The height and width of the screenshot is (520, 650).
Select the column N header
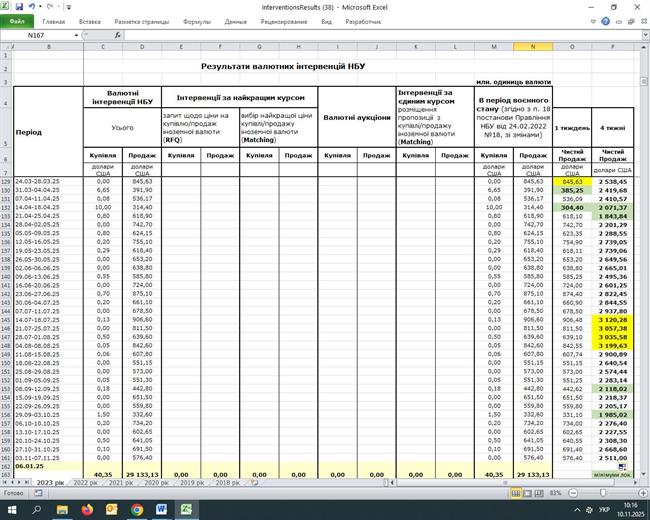point(533,46)
